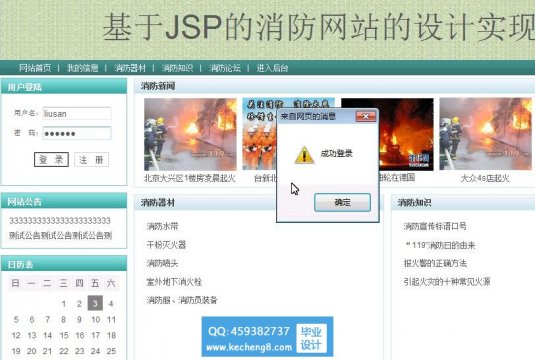This screenshot has height=360, width=535.
Task: Select highlighted date 3 in calendar
Action: 95,303
